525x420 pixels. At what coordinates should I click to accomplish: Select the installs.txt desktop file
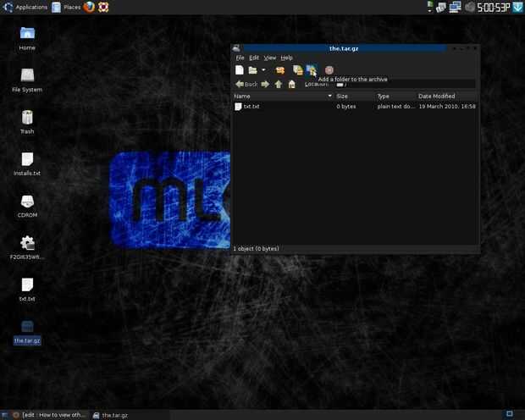(27, 164)
